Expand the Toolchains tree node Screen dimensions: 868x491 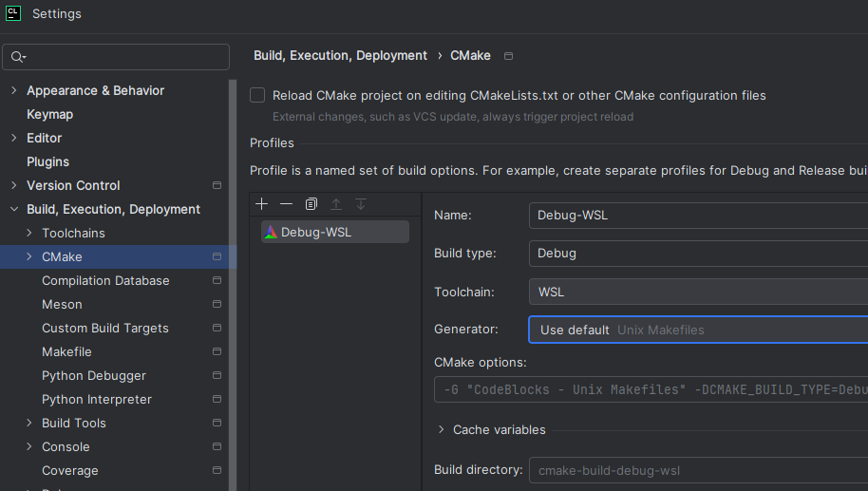[29, 233]
